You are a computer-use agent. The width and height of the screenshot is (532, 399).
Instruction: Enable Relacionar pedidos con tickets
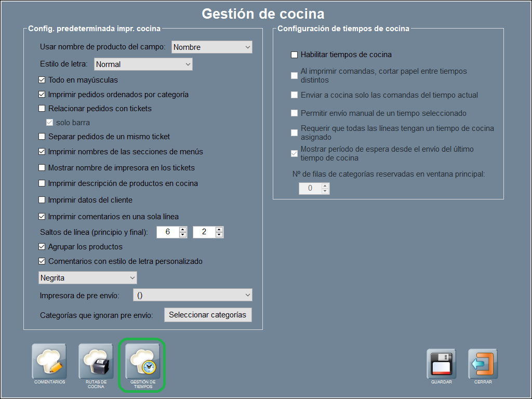tap(42, 109)
